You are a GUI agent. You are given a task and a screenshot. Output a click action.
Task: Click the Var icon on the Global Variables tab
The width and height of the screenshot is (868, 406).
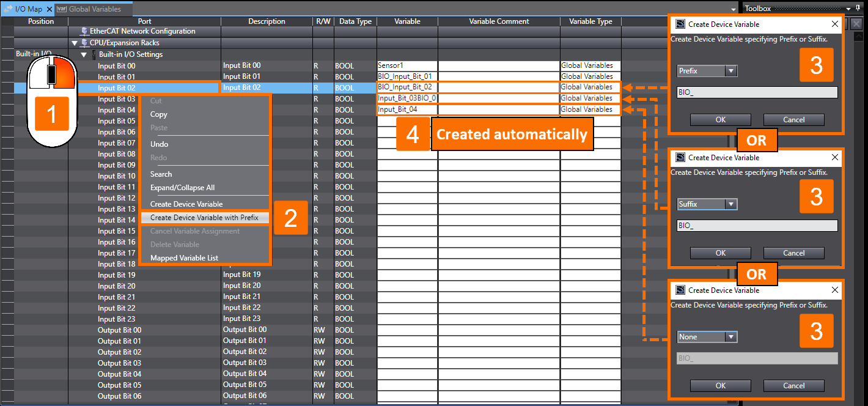[x=62, y=9]
